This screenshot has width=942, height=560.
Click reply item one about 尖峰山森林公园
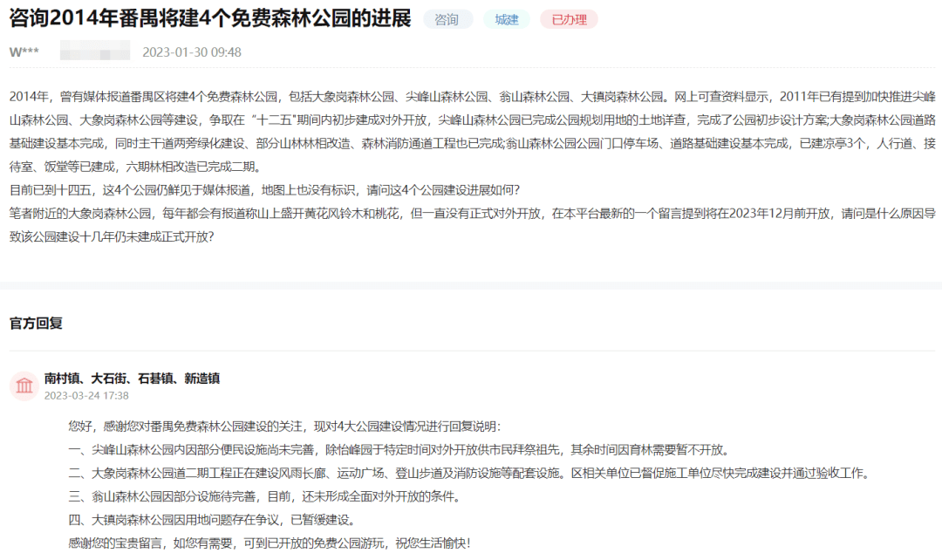397,450
